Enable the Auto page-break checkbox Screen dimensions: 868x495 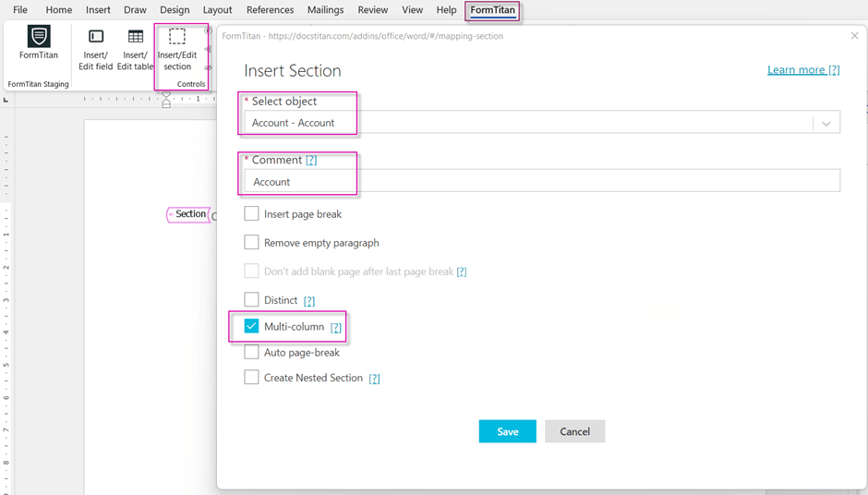coord(251,353)
